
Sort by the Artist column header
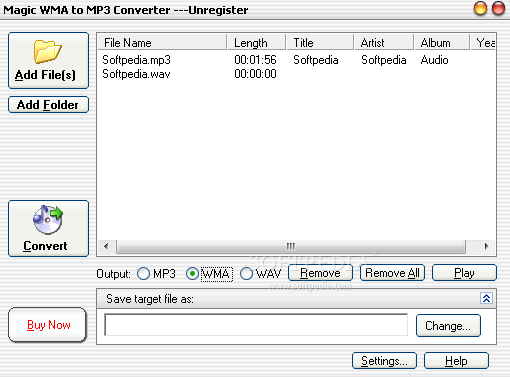click(x=384, y=43)
